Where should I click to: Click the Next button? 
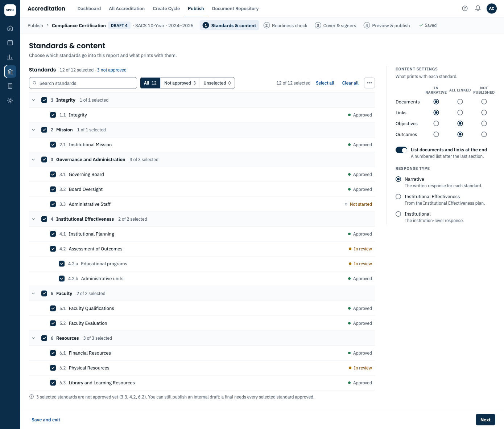click(x=486, y=420)
